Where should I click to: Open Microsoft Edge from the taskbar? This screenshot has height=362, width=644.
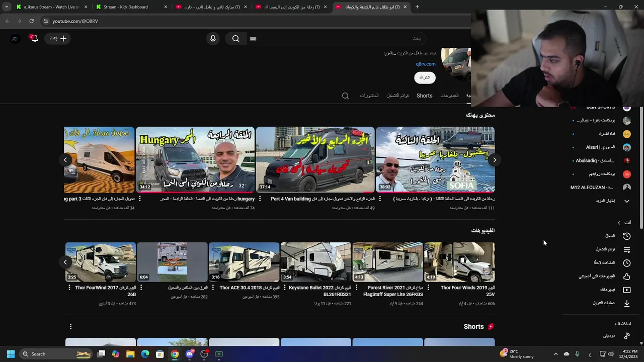pyautogui.click(x=145, y=354)
